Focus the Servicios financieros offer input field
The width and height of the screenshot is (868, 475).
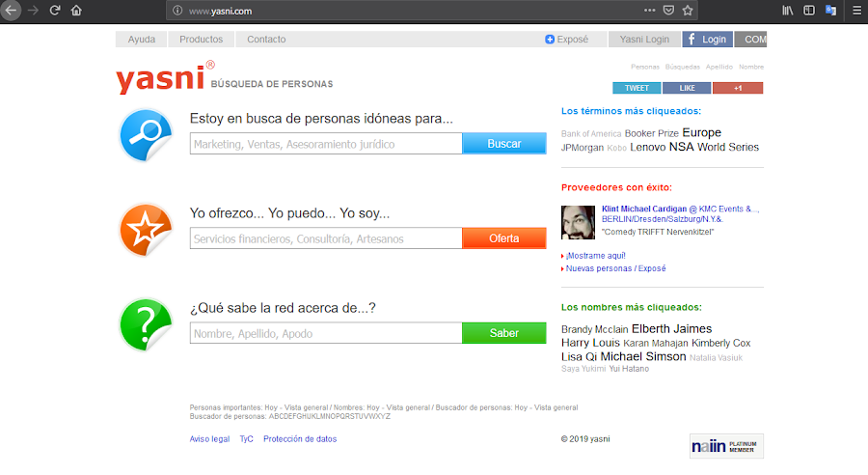[326, 238]
